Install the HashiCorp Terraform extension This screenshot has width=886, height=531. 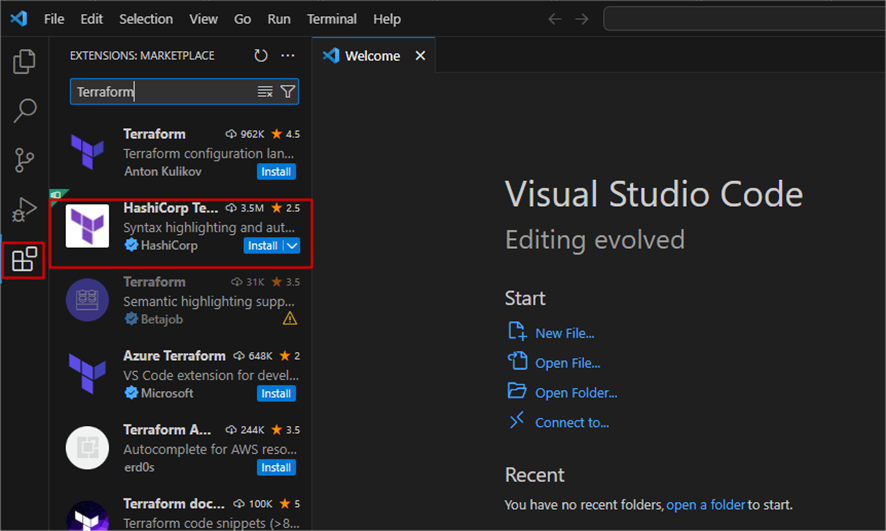point(263,246)
